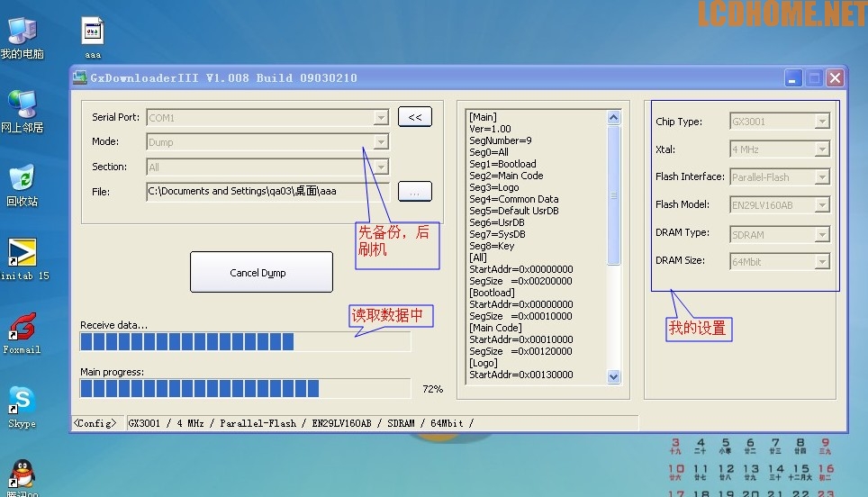Expand the Chip Type GX3001 dropdown
The image size is (868, 497).
pyautogui.click(x=822, y=122)
